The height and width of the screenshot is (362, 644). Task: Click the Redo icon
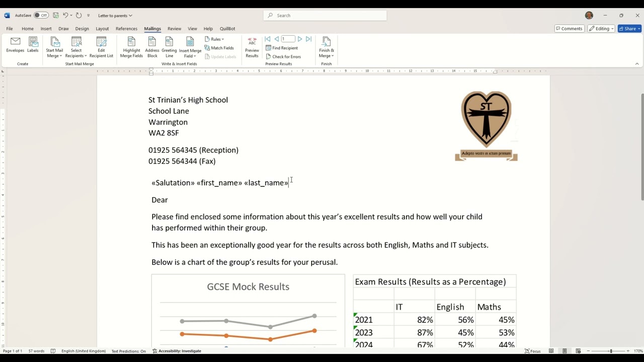click(78, 16)
